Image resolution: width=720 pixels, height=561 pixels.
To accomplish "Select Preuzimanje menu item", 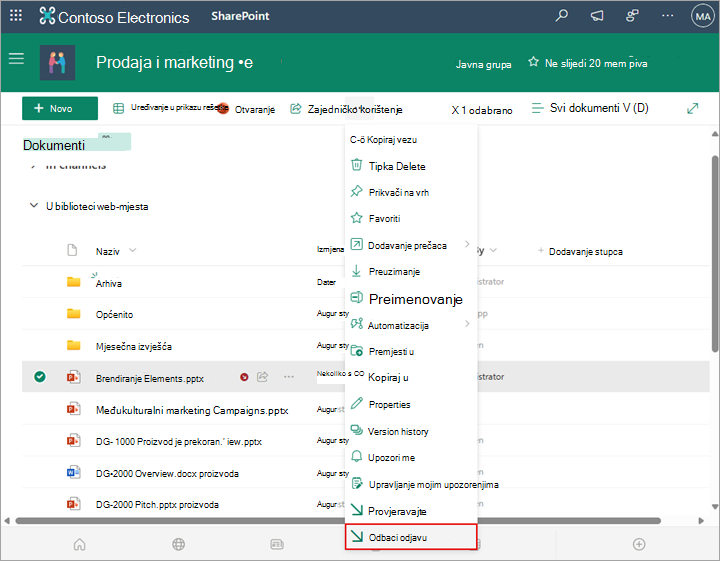I will click(411, 272).
